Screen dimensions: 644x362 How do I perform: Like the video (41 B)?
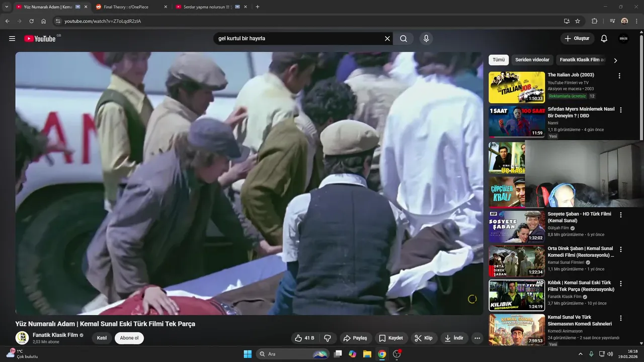[x=304, y=338]
